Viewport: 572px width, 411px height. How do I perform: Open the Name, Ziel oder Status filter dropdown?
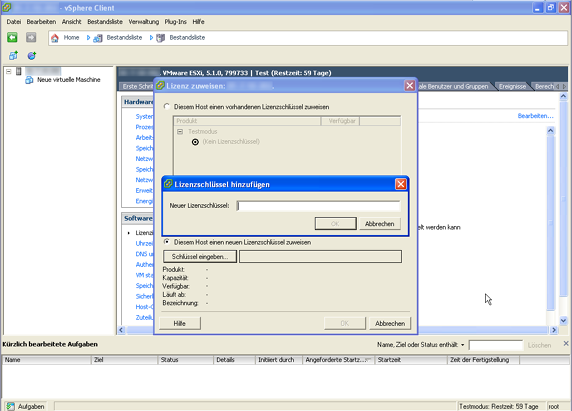click(463, 345)
